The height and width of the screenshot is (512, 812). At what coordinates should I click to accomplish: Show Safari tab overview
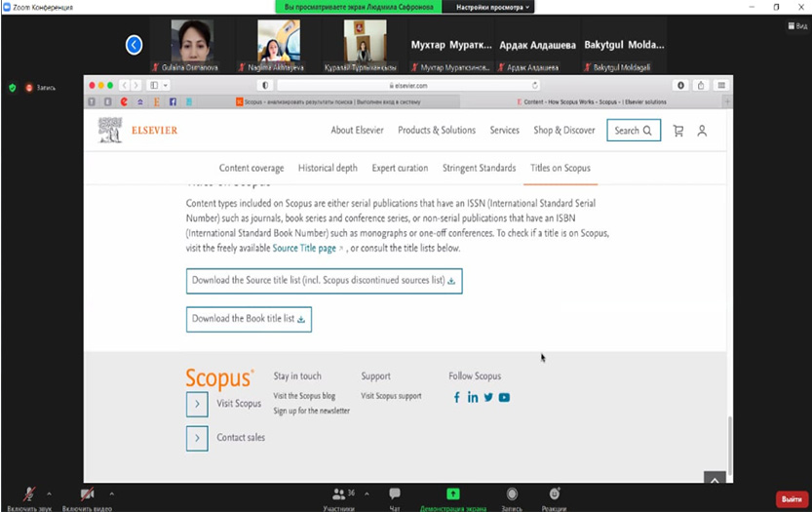coord(721,85)
